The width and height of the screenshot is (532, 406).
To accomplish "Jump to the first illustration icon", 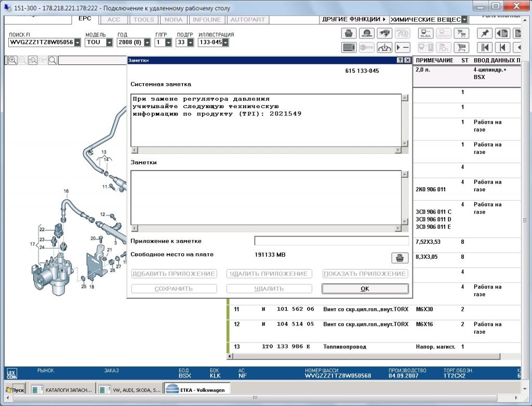I will [x=485, y=47].
